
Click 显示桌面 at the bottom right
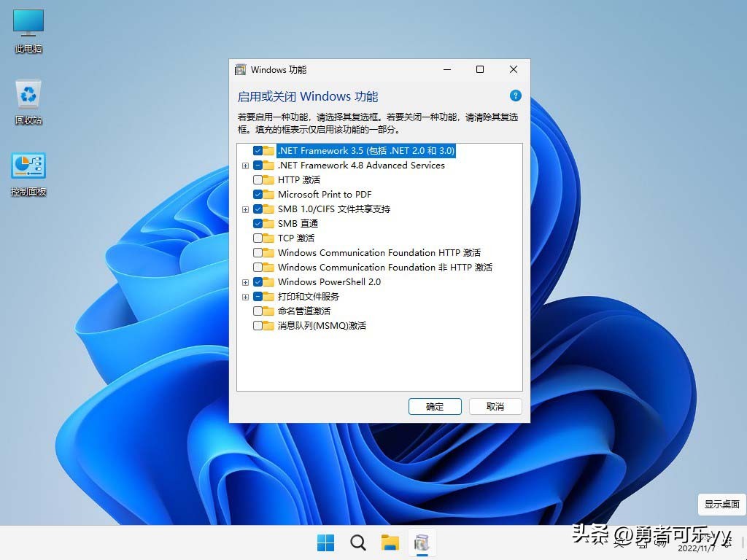coord(721,504)
